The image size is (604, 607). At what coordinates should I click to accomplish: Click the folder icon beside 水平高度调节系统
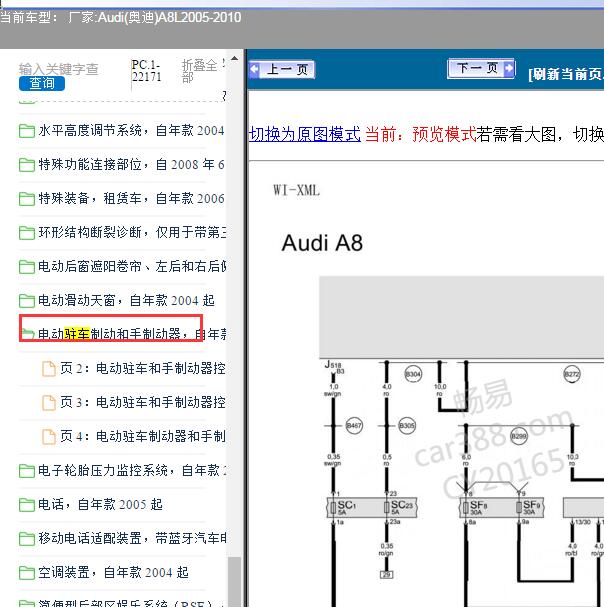pos(27,131)
